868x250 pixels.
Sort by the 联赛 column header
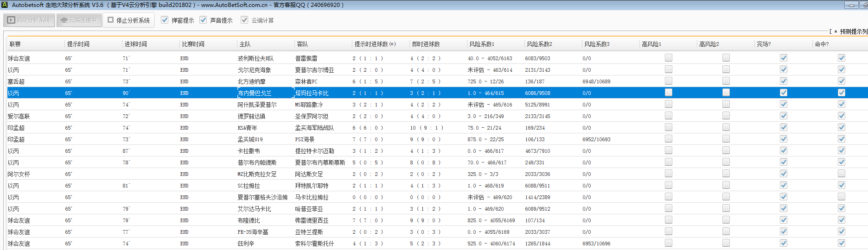[x=15, y=44]
